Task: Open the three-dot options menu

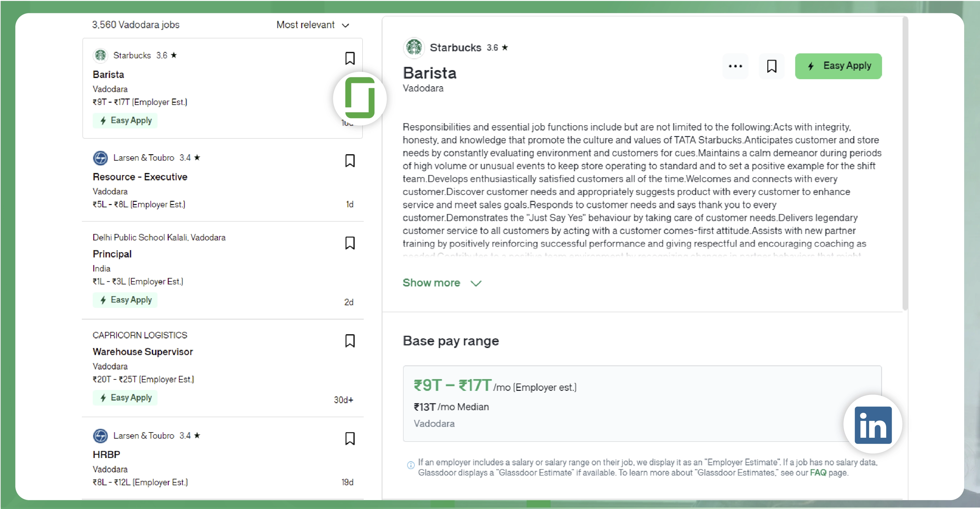Action: [x=735, y=66]
